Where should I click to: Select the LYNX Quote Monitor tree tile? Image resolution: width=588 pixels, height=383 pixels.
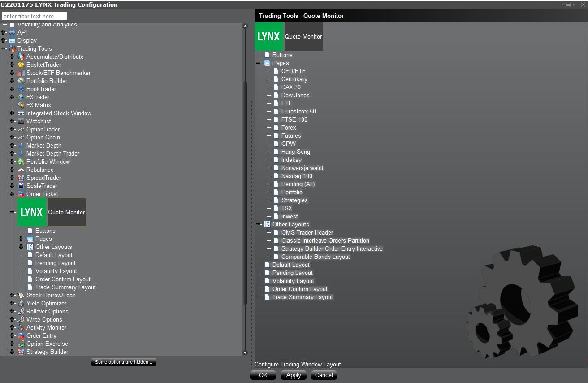click(x=52, y=212)
